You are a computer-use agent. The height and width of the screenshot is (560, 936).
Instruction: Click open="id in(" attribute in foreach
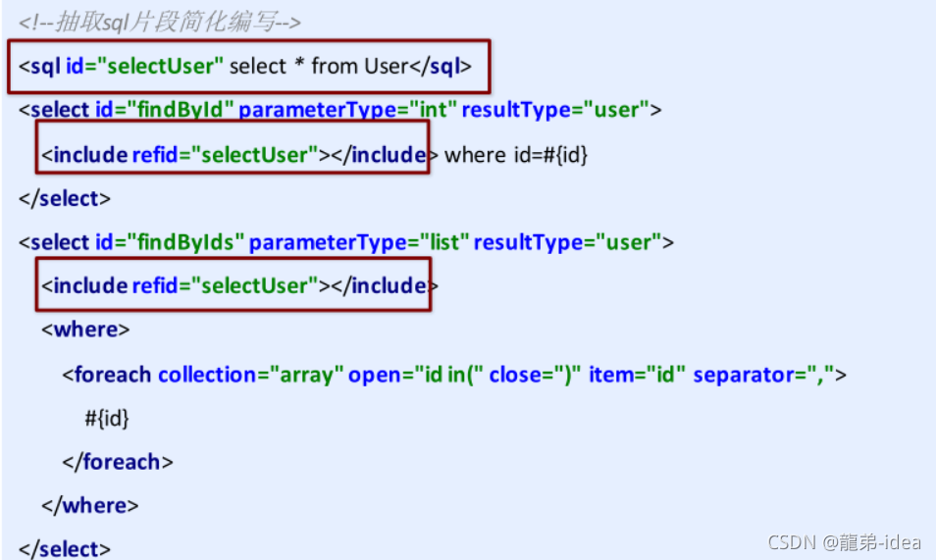(x=415, y=375)
